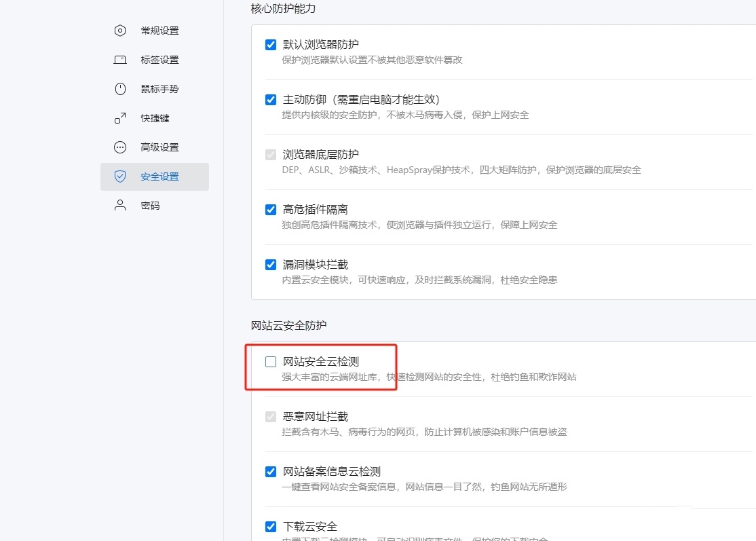The width and height of the screenshot is (756, 541).
Task: Uncheck 漏洞模块拦截 checkbox
Action: (271, 265)
